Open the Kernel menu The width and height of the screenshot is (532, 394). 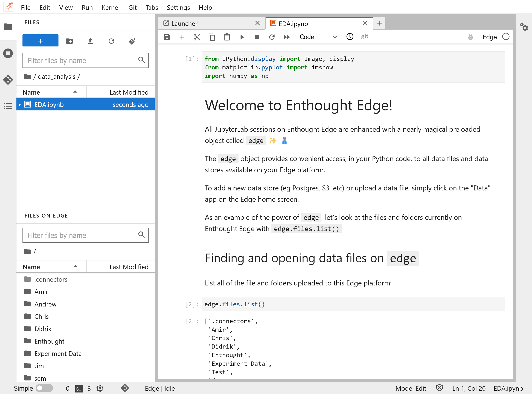pyautogui.click(x=111, y=7)
